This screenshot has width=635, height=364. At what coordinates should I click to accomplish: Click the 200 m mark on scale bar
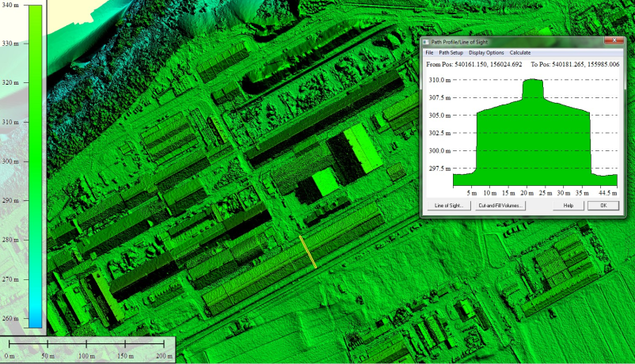(x=164, y=357)
